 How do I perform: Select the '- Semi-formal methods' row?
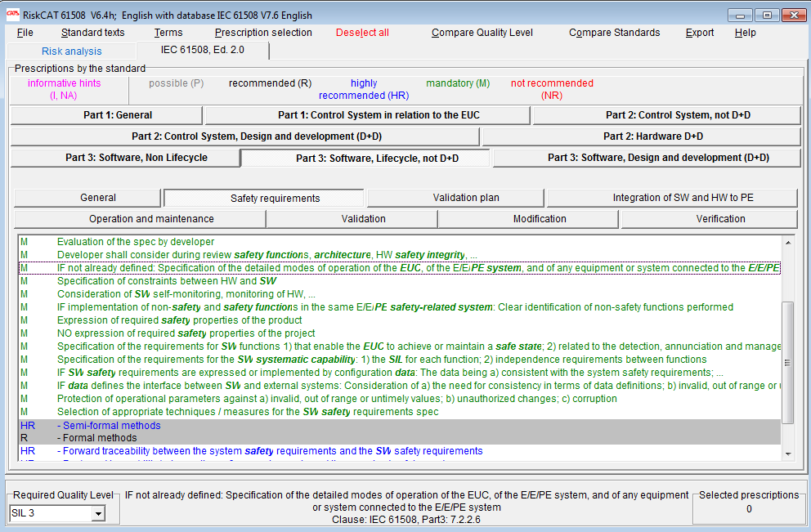[x=399, y=426]
